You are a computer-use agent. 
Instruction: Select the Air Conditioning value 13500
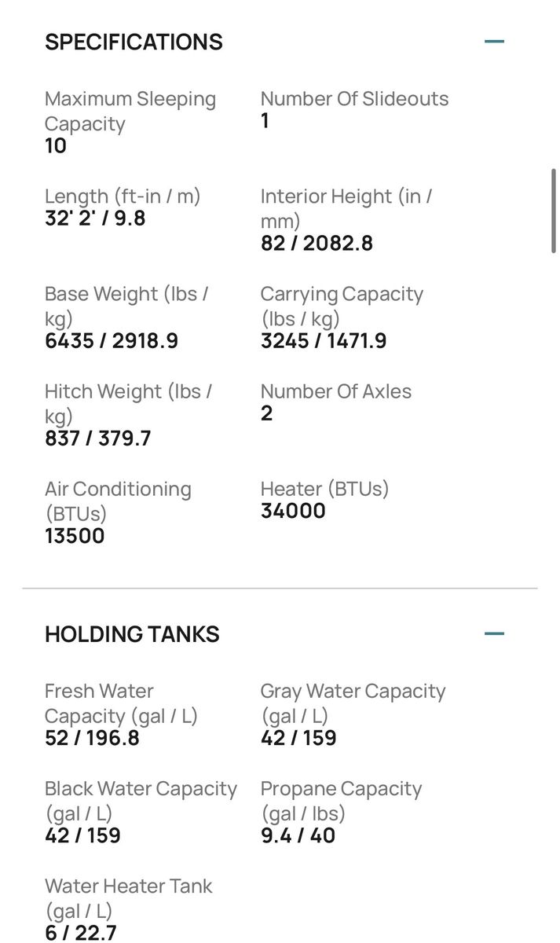pos(75,536)
